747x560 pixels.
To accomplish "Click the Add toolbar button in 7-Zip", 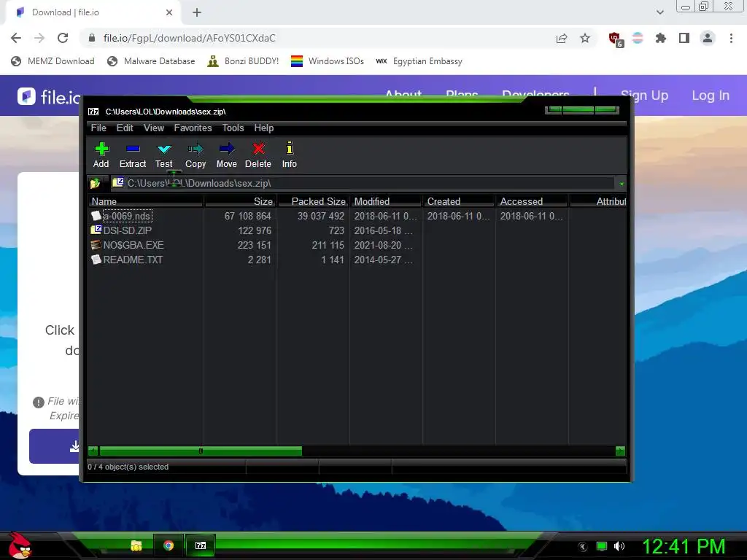I will [101, 155].
